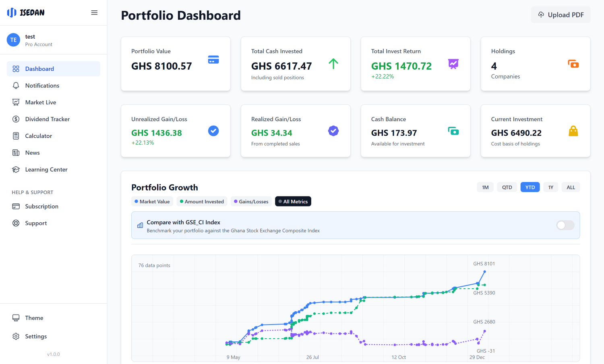Select the YTD timeframe tab

(530, 187)
